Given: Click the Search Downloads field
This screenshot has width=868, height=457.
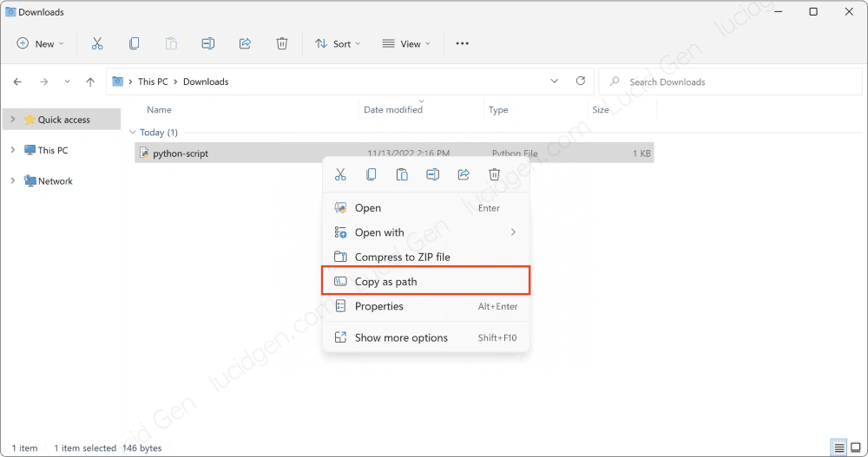Looking at the screenshot, I should click(x=731, y=82).
